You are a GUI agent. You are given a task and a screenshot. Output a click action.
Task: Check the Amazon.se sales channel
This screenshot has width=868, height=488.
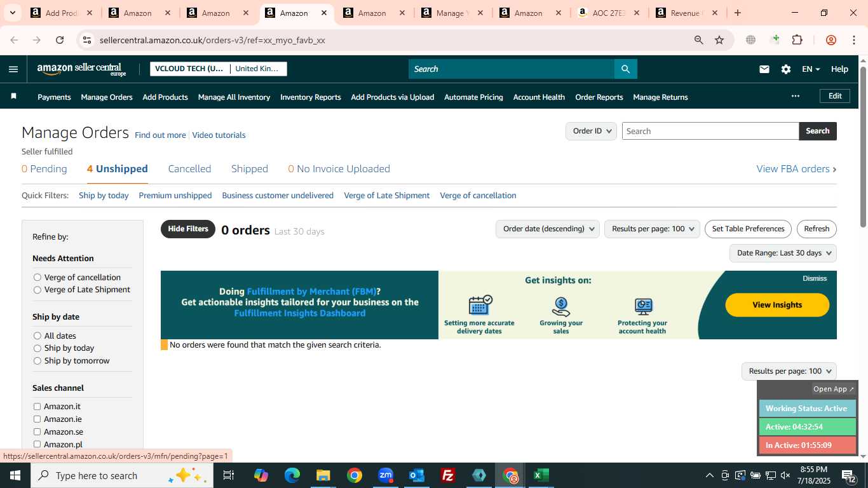(x=37, y=432)
